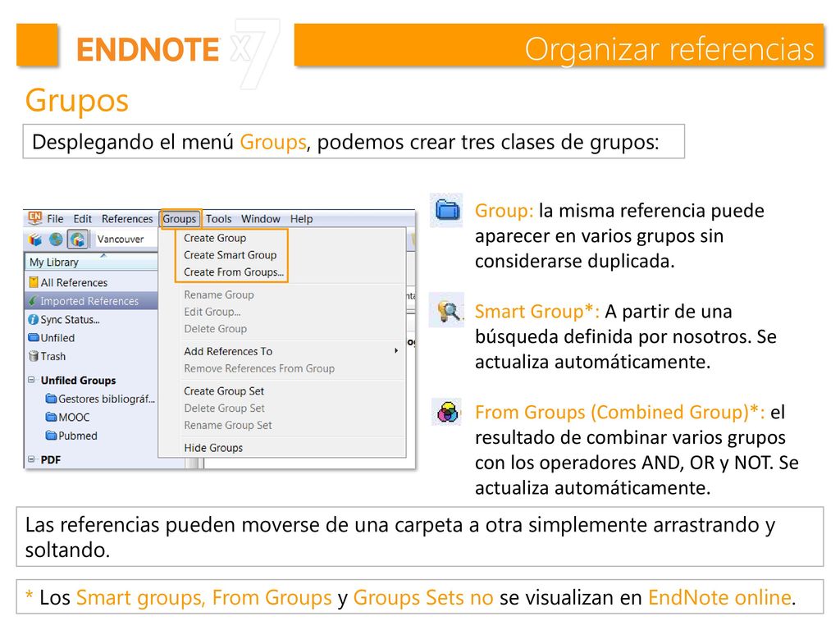Open the References menu
840x630 pixels.
127,218
